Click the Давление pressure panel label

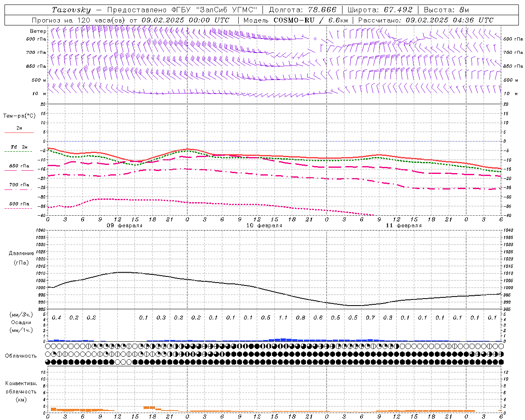pyautogui.click(x=21, y=253)
